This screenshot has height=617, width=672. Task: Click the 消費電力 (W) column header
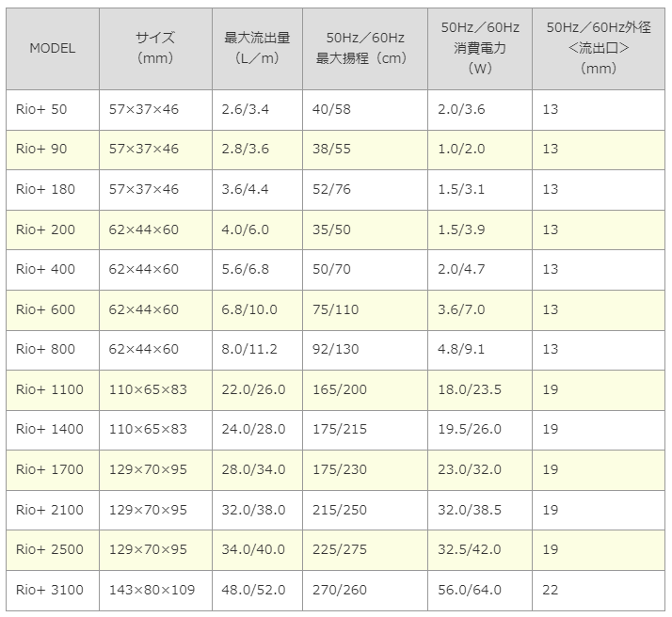click(479, 48)
